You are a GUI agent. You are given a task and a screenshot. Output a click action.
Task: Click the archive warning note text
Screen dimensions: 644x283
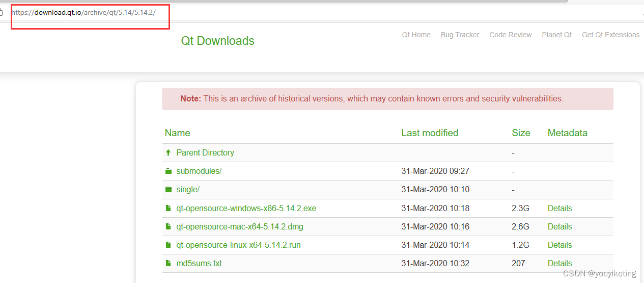tap(372, 99)
